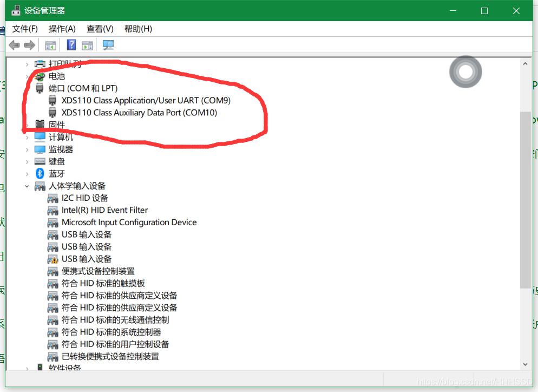Screen dimensions: 538x392
Task: Open the 帮助(H) menu
Action: [x=138, y=29]
